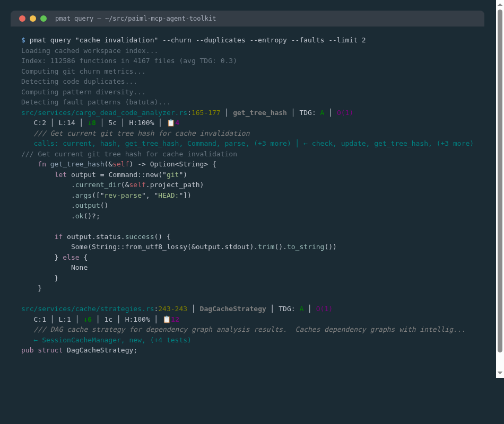Toggle the C:2 churn metric chip

point(39,122)
